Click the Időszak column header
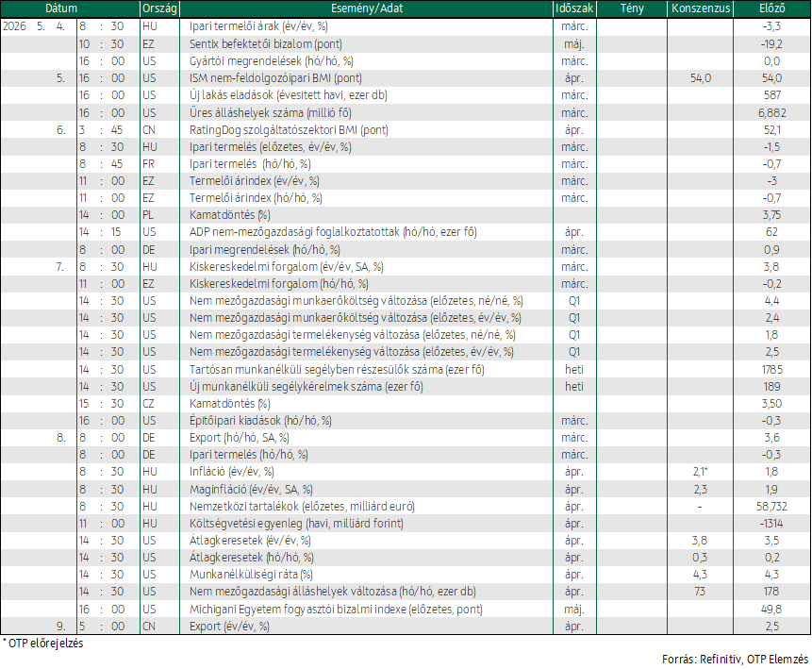Screen dimensions: 812x669 [x=574, y=8]
